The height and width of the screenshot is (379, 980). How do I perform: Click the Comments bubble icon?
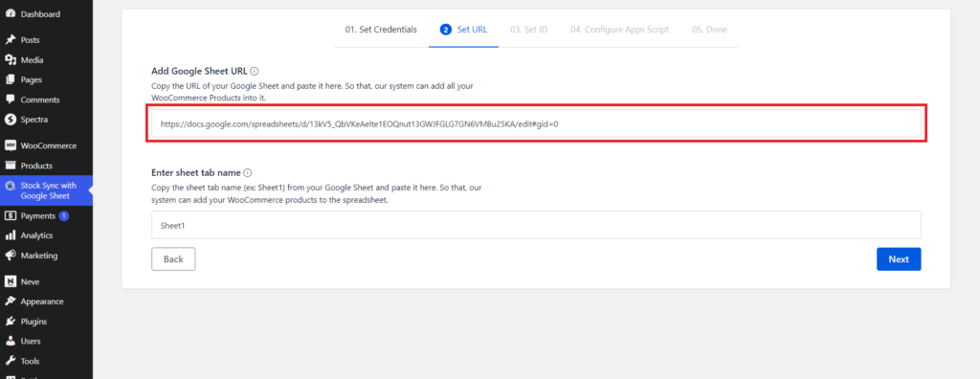[x=10, y=100]
